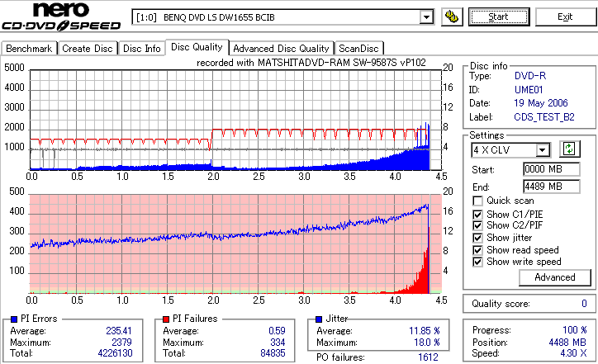Image resolution: width=598 pixels, height=364 pixels.
Task: Disable Show write speed checkbox
Action: 477,262
